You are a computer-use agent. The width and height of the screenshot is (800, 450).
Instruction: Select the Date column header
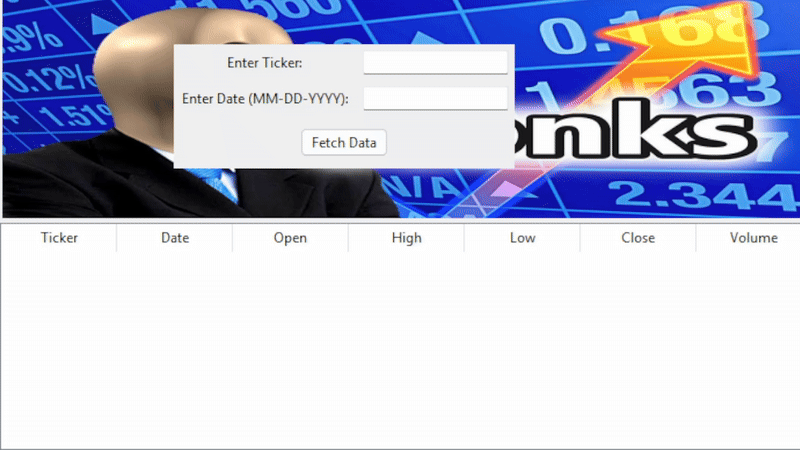point(174,238)
